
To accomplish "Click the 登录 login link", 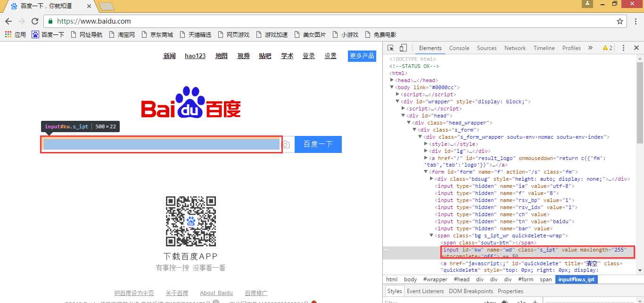I will [x=309, y=56].
